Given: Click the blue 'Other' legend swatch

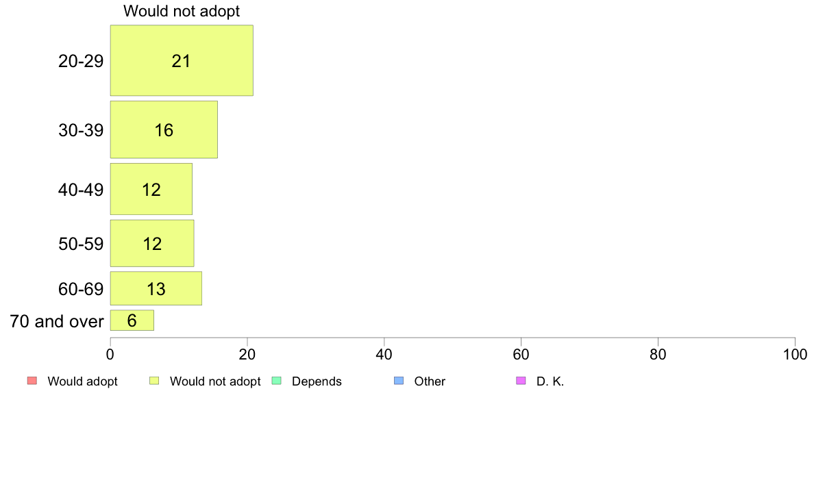Looking at the screenshot, I should point(399,381).
